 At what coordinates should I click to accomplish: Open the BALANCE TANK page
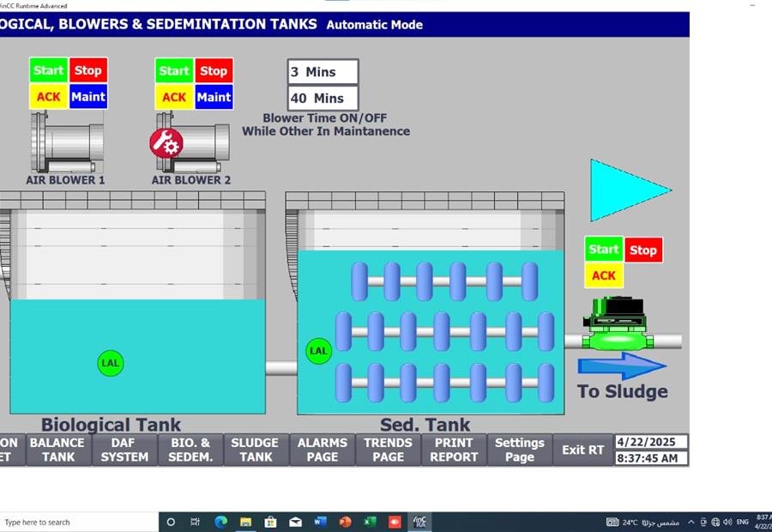click(x=58, y=450)
